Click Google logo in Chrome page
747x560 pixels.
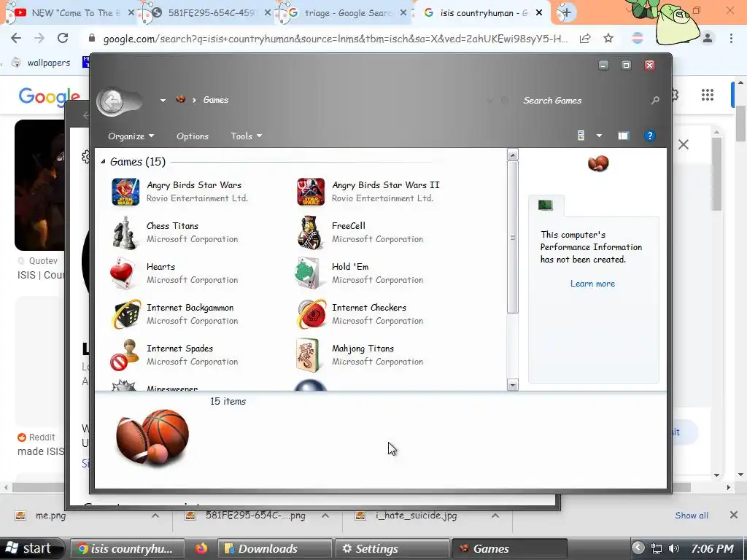(x=49, y=97)
